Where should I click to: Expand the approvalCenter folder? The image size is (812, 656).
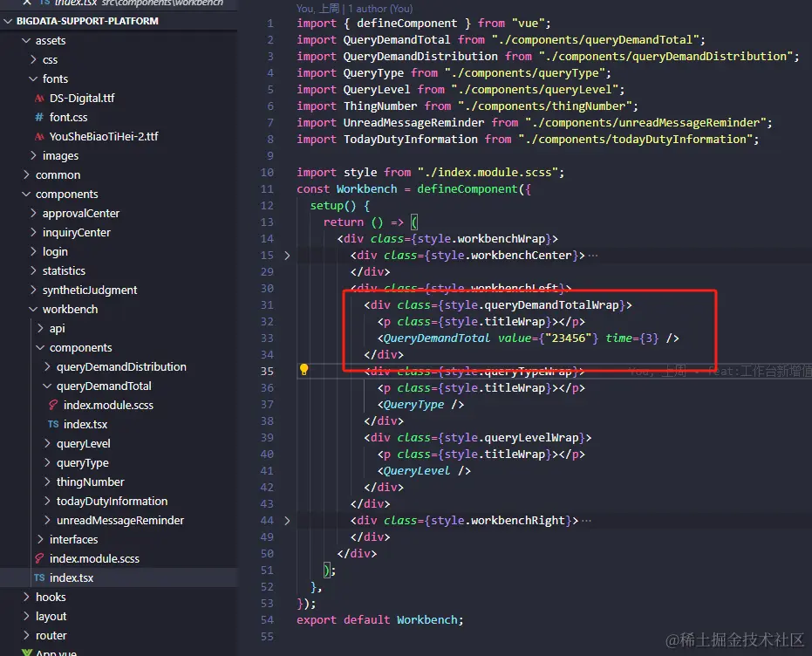[x=34, y=213]
